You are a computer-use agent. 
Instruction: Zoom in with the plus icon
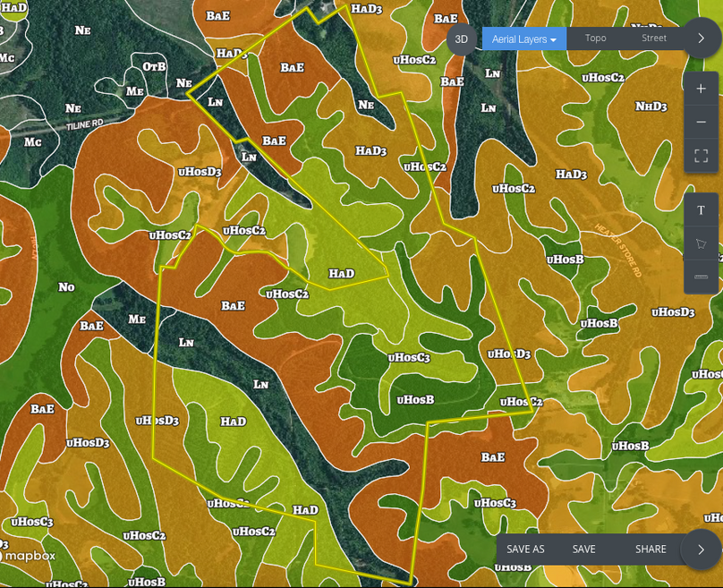(x=701, y=89)
